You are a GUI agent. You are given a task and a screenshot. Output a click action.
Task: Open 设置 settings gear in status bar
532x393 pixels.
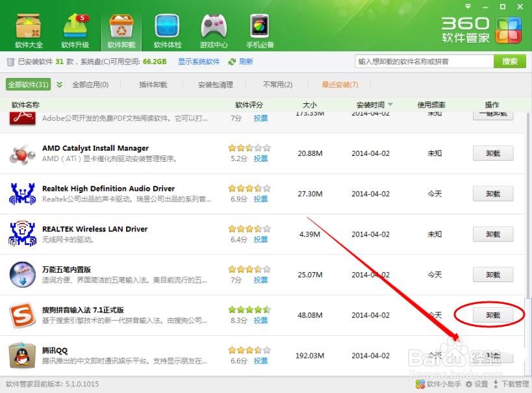pos(477,384)
